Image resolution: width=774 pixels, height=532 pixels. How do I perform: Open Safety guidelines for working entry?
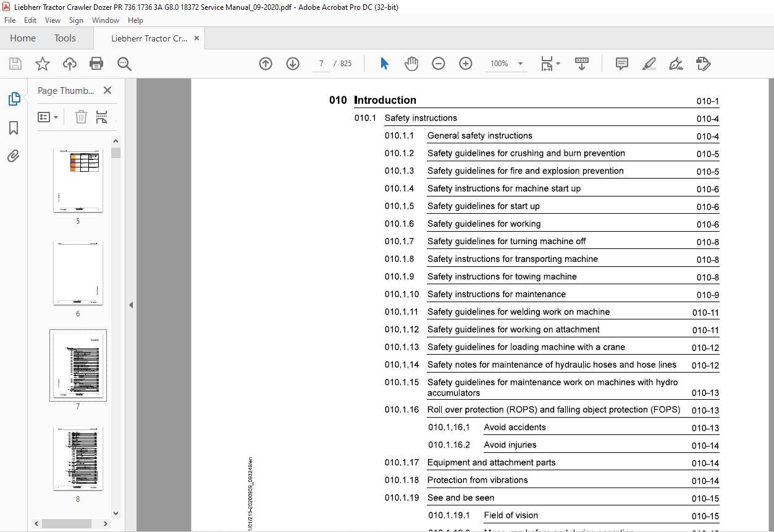(x=552, y=224)
